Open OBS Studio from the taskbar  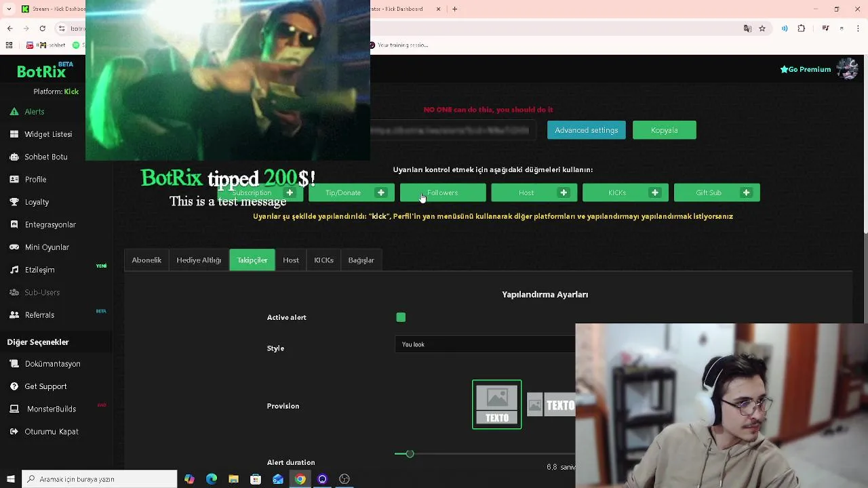(x=344, y=479)
